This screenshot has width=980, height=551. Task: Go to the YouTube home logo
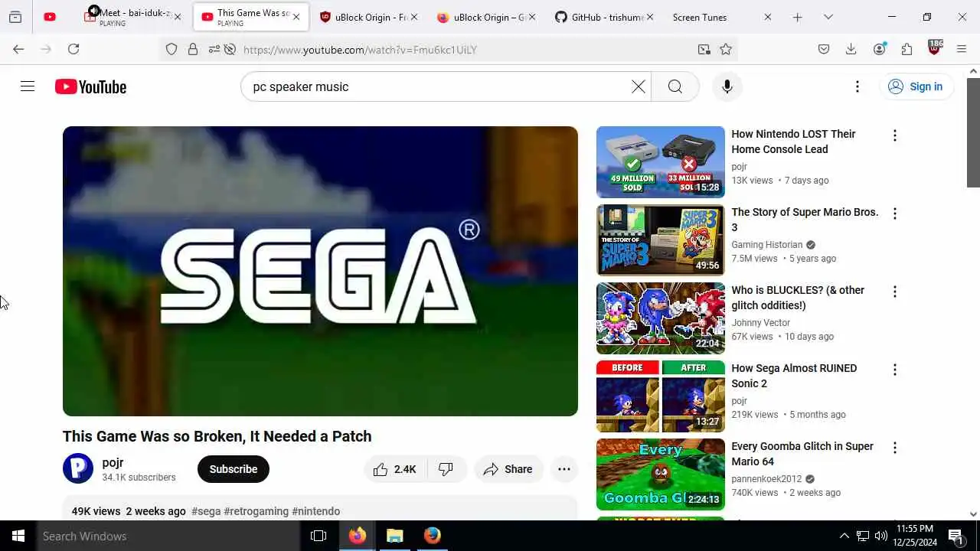coord(90,86)
